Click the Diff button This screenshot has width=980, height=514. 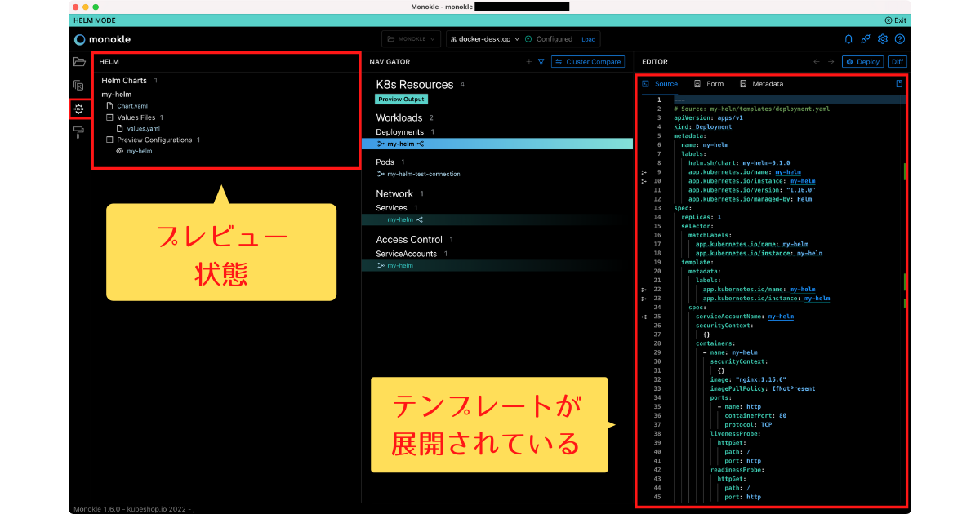click(898, 62)
